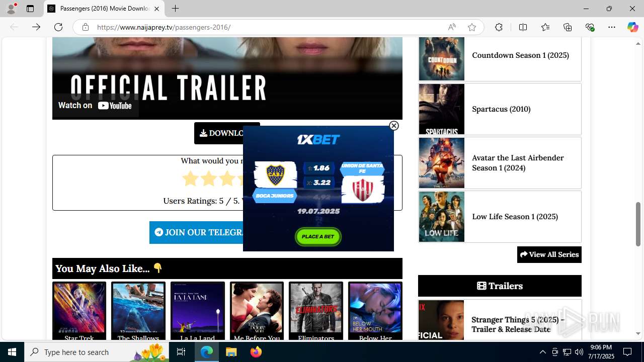Screen dimensions: 644x362
Task: Click the Low Life series thumbnail
Action: [442, 217]
